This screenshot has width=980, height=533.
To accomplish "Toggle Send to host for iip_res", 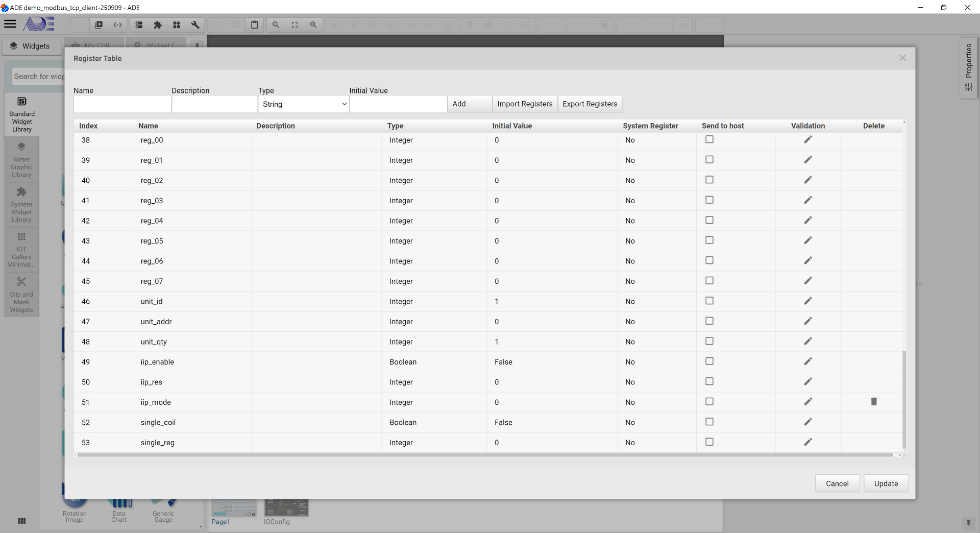I will click(709, 381).
